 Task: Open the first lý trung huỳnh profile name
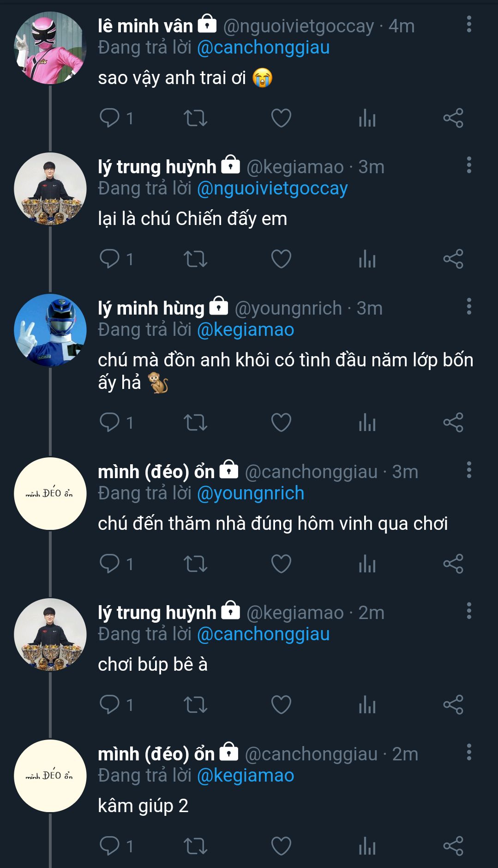tap(157, 167)
